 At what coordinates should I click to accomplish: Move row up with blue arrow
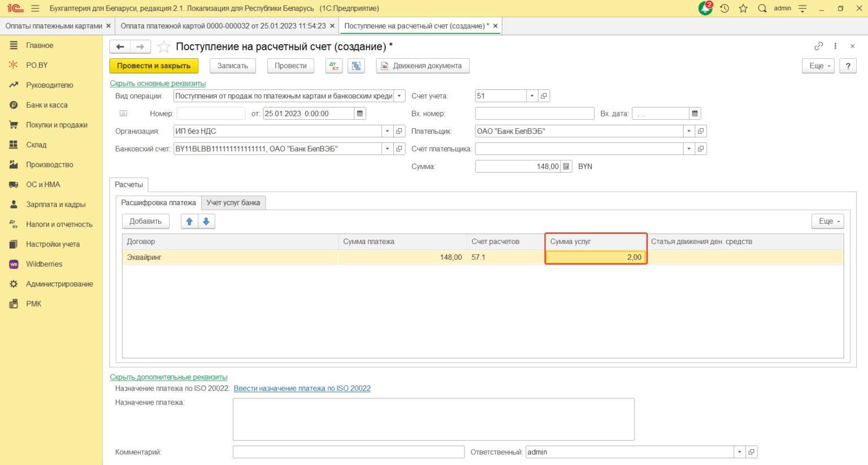pos(189,221)
